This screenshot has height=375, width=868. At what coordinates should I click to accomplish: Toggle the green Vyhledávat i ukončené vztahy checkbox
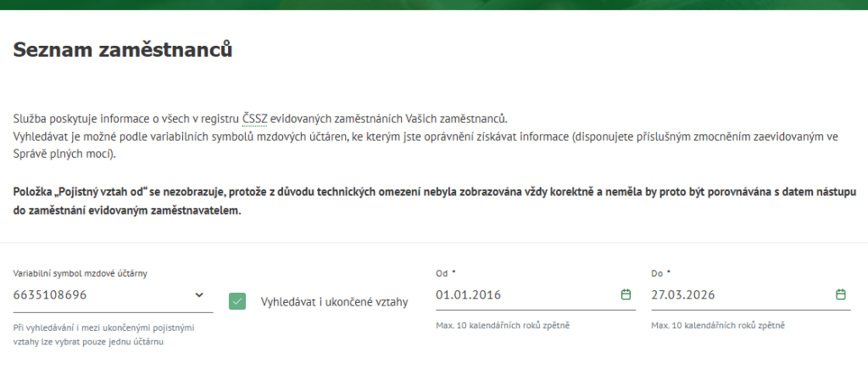(237, 301)
